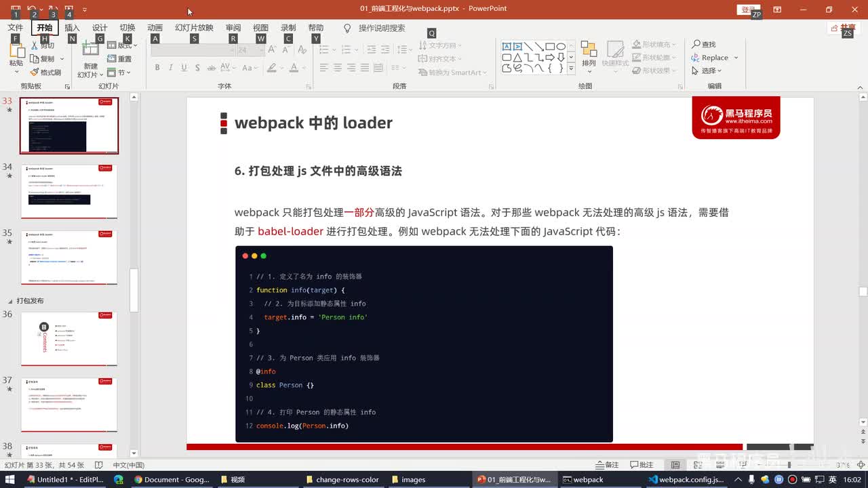The image size is (868, 488).
Task: Pick the right arrow shape
Action: pos(550,58)
